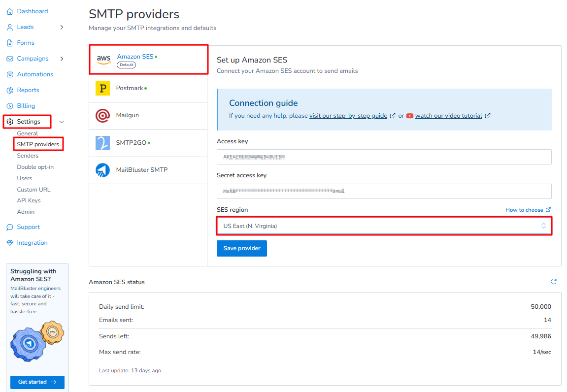This screenshot has height=392, width=567.
Task: Click the MailBluster paper plane logo
Action: [x=102, y=170]
